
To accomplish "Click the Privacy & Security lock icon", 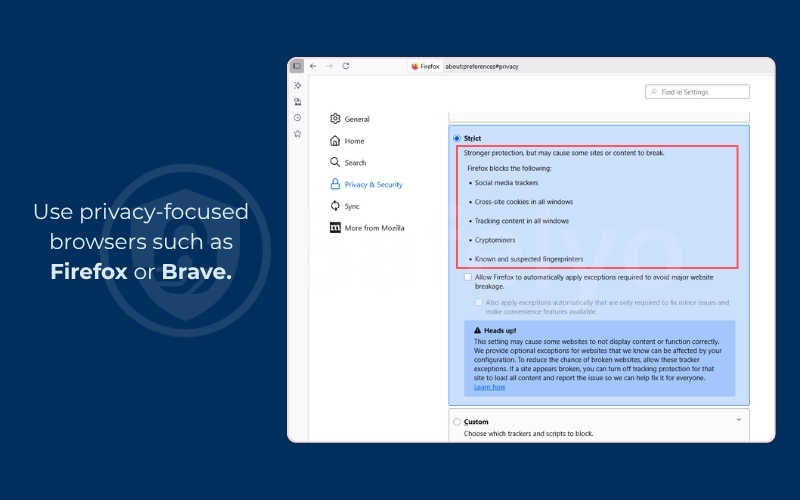I will tap(335, 184).
